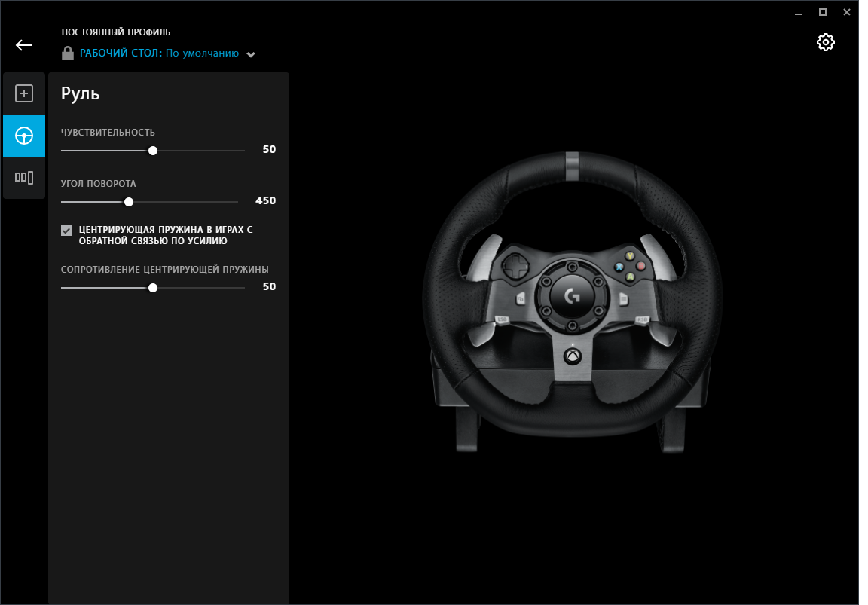868x605 pixels.
Task: Click the Сопротивление центрирующей пружины slider handle
Action: (153, 288)
